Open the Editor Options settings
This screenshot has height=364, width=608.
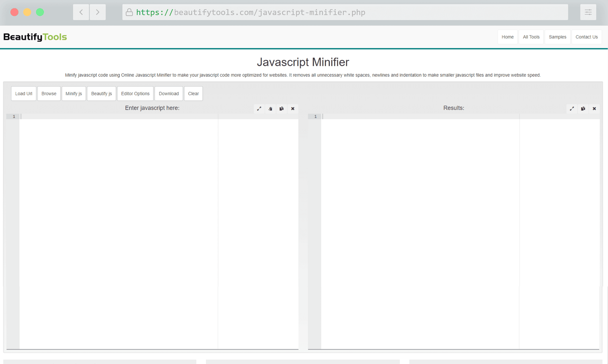(x=135, y=93)
